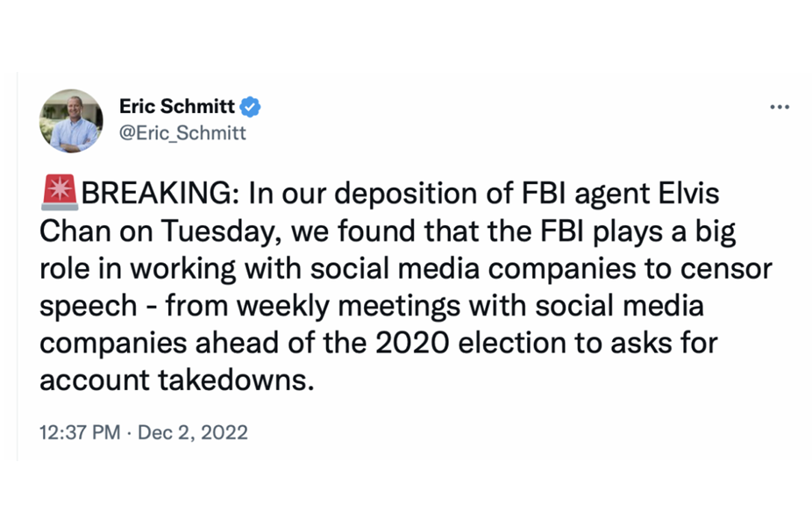The height and width of the screenshot is (526, 812).
Task: Click the word weekly in the tweet
Action: [283, 307]
